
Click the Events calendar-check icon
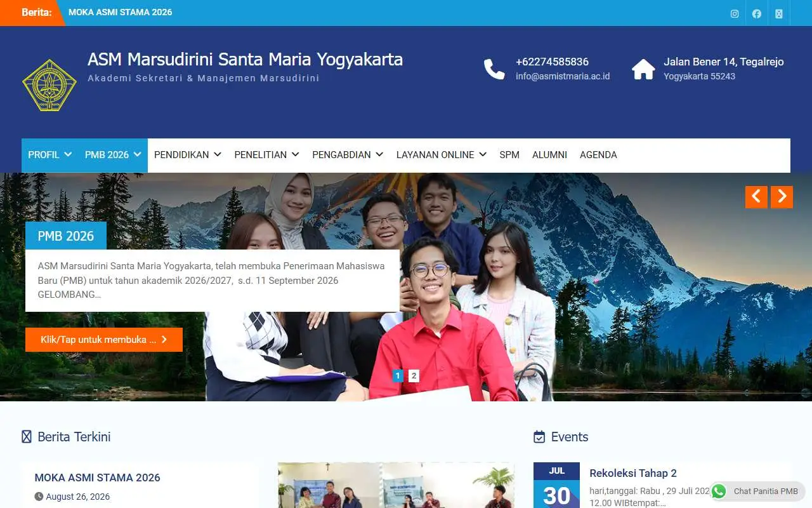coord(539,437)
